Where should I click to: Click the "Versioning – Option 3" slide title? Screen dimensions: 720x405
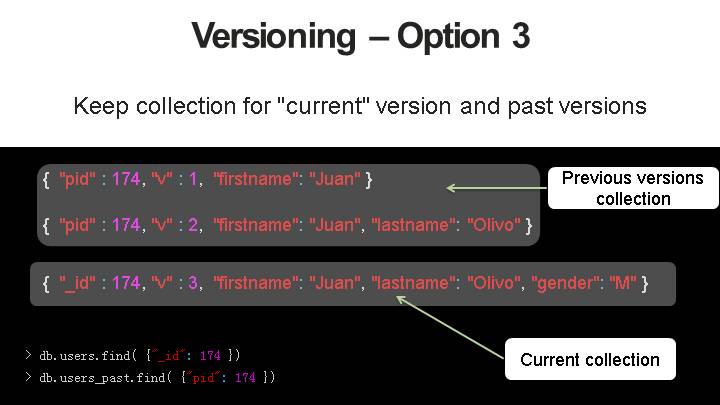tap(360, 36)
